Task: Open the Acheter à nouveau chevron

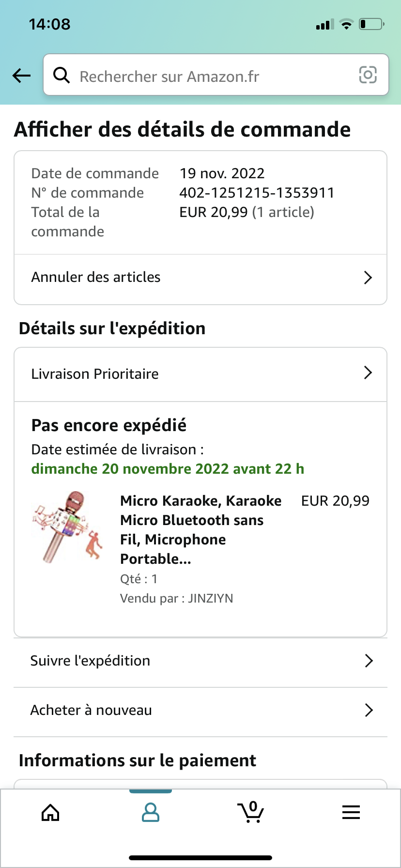Action: [x=369, y=710]
